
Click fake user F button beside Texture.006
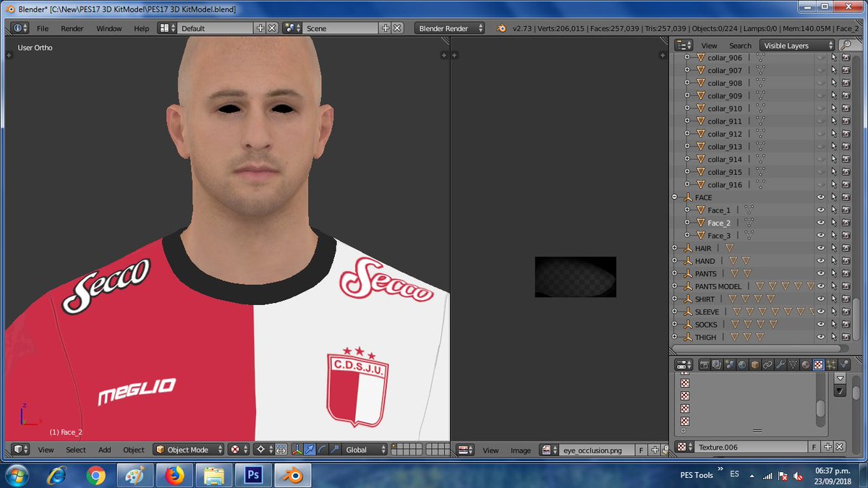814,447
